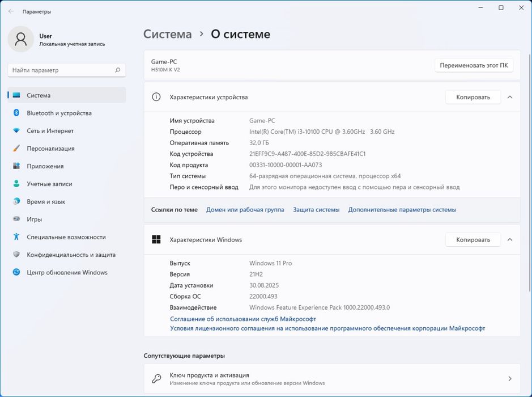Image resolution: width=532 pixels, height=397 pixels.
Task: Click the back arrow in Settings header
Action: 11,11
